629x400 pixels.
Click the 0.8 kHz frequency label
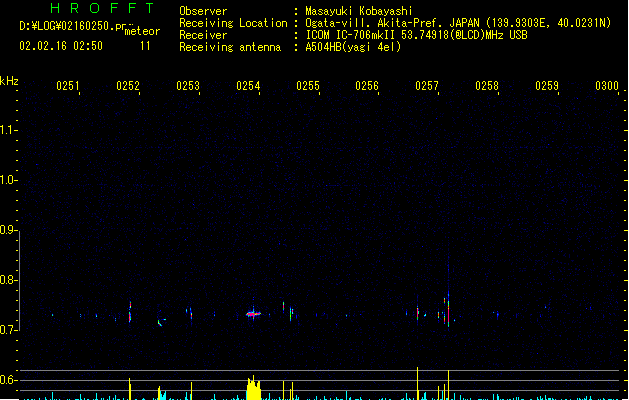click(x=7, y=280)
